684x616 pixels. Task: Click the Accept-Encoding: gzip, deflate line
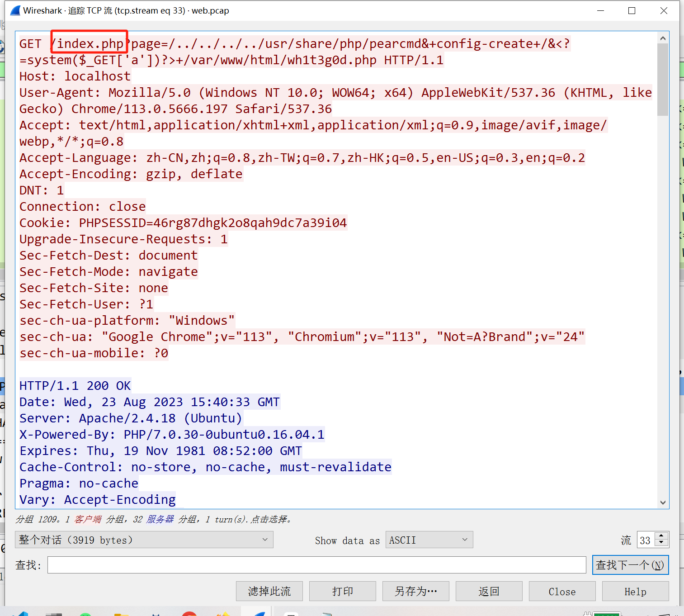click(131, 174)
